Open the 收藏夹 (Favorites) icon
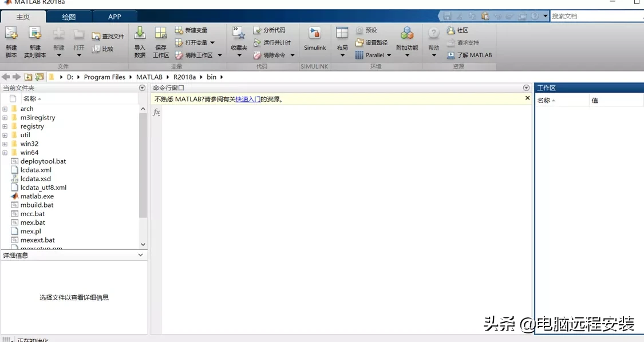Screen dimensions: 644x342 [x=239, y=34]
